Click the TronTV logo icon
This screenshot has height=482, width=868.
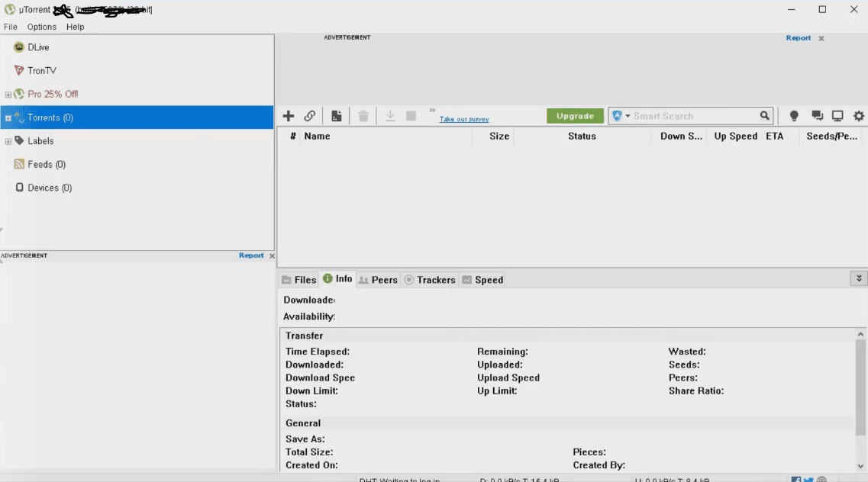click(x=19, y=70)
